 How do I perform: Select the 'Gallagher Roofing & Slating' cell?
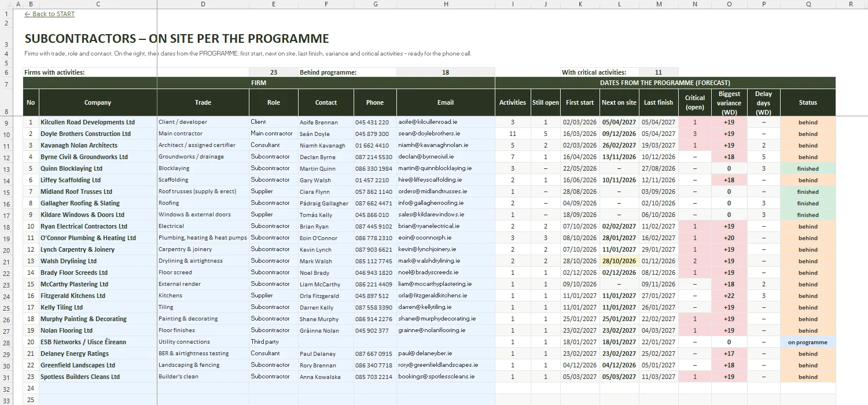[98, 203]
